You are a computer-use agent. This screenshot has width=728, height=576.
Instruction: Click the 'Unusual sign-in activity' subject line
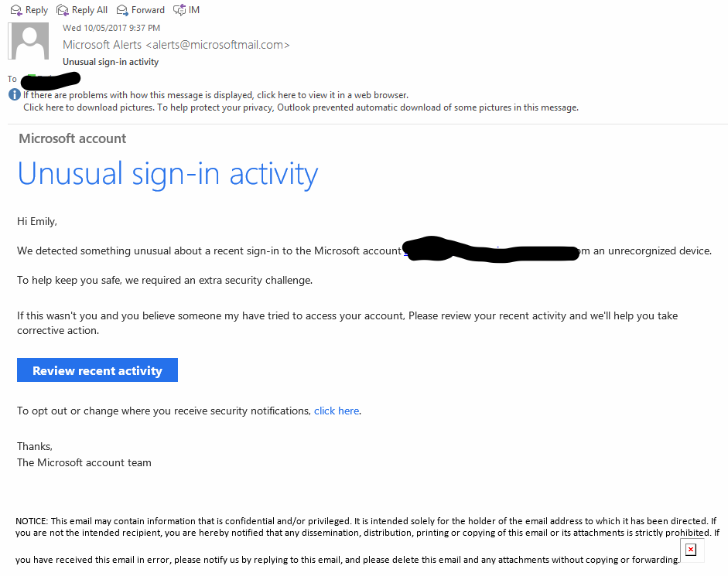111,62
